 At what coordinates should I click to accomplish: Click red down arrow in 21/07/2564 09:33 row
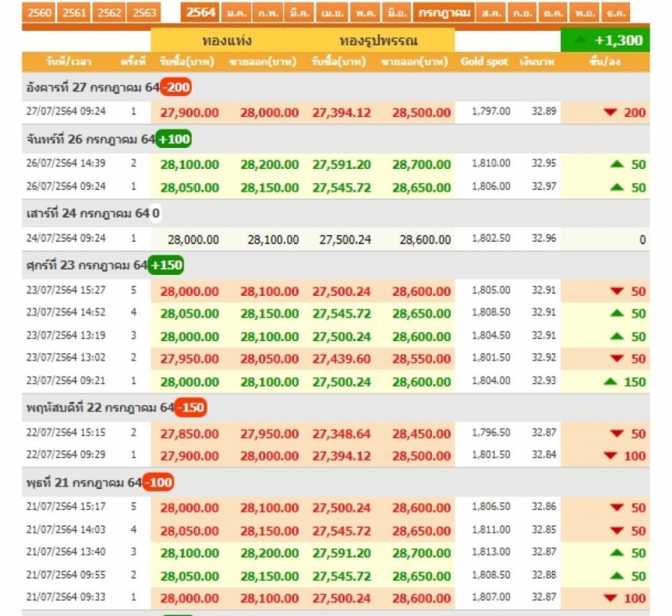610,598
